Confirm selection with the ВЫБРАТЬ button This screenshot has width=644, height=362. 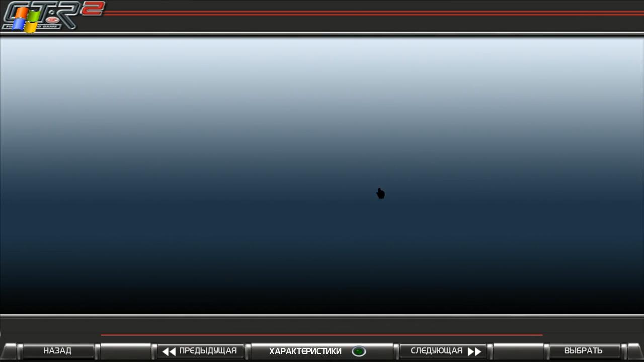click(x=583, y=351)
